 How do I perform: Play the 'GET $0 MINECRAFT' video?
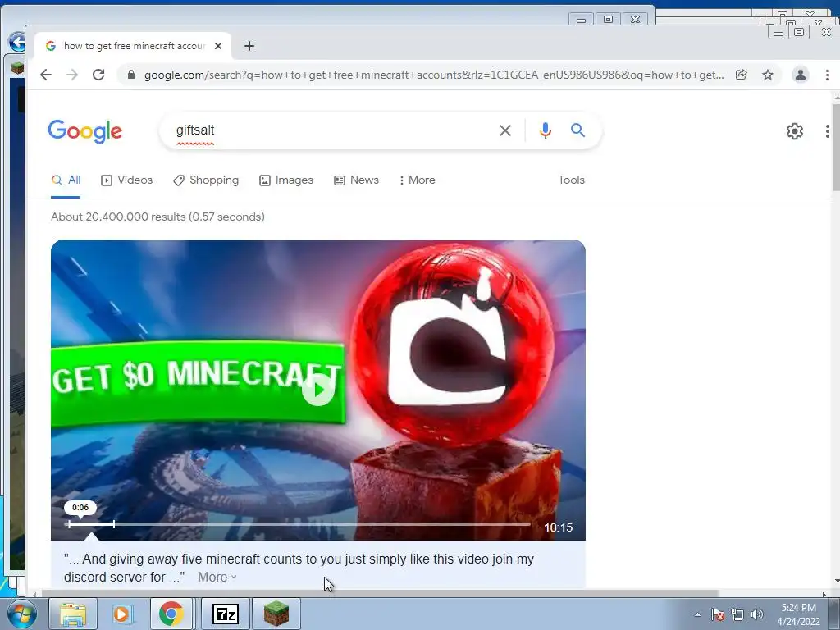coord(318,390)
